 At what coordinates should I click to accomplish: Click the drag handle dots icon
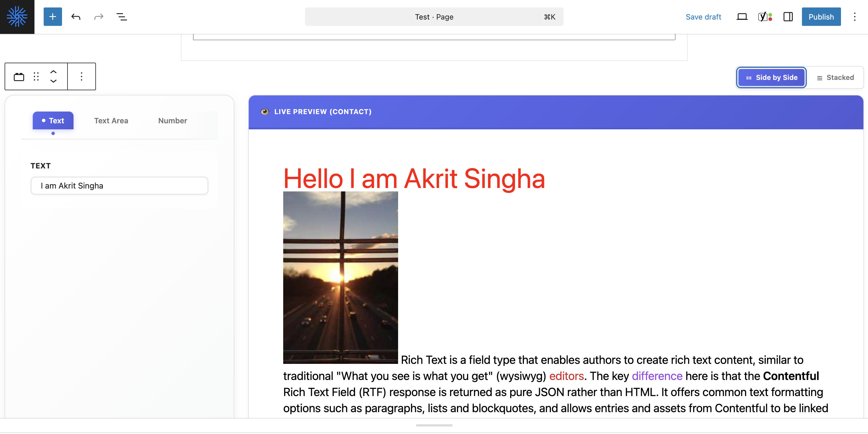[36, 76]
